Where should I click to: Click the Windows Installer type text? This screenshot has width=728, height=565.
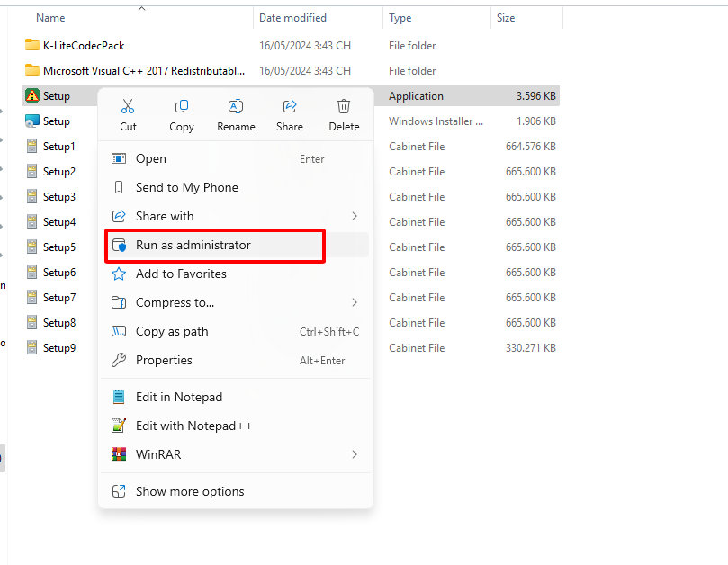(436, 121)
